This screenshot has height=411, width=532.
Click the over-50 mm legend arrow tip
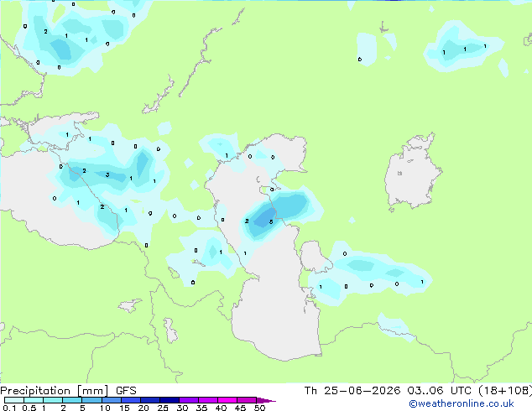(x=266, y=400)
